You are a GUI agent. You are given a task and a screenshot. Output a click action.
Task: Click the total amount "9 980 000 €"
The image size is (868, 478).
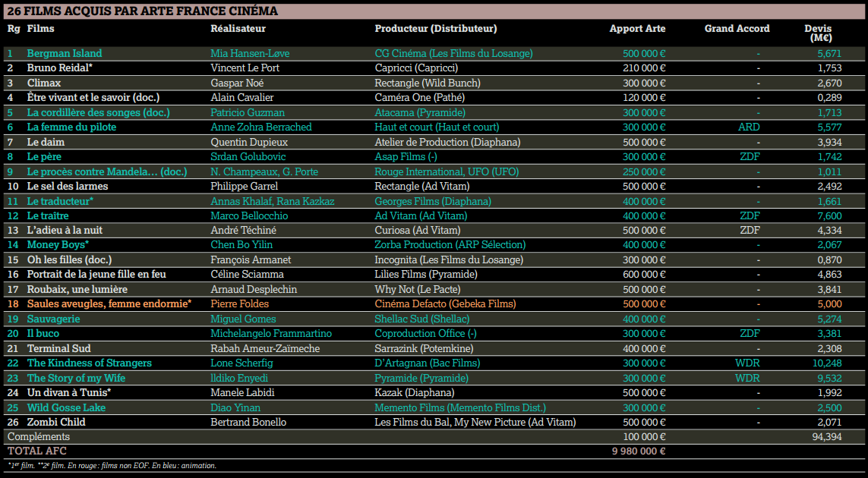coord(639,451)
